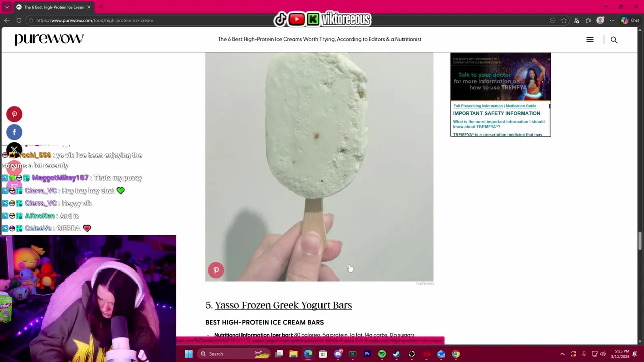The width and height of the screenshot is (644, 362).
Task: Select the 6 Best High-Protein Ice Cream tab
Action: (53, 7)
